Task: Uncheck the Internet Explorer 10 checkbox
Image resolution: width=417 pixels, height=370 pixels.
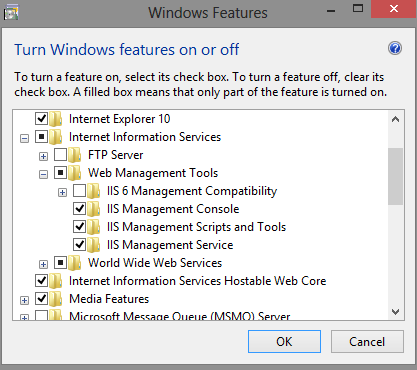Action: [x=41, y=119]
